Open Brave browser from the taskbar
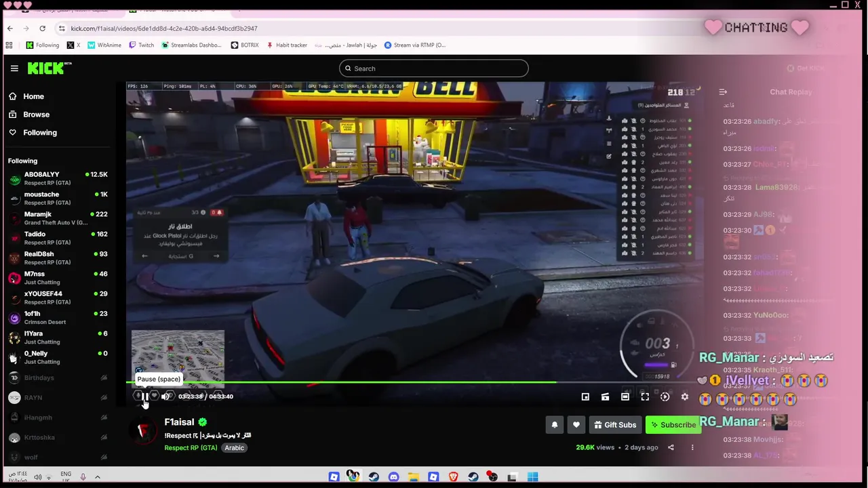Screen dimensions: 868x488 pyautogui.click(x=453, y=477)
